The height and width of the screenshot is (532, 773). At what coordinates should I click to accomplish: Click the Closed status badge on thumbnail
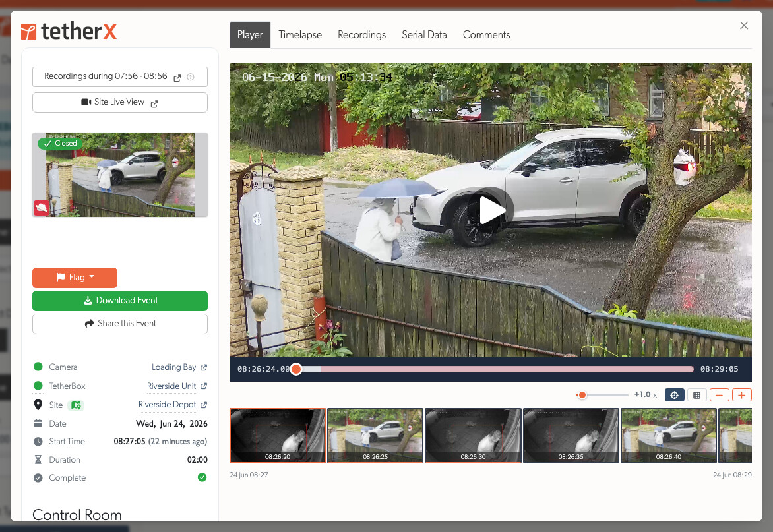(59, 143)
